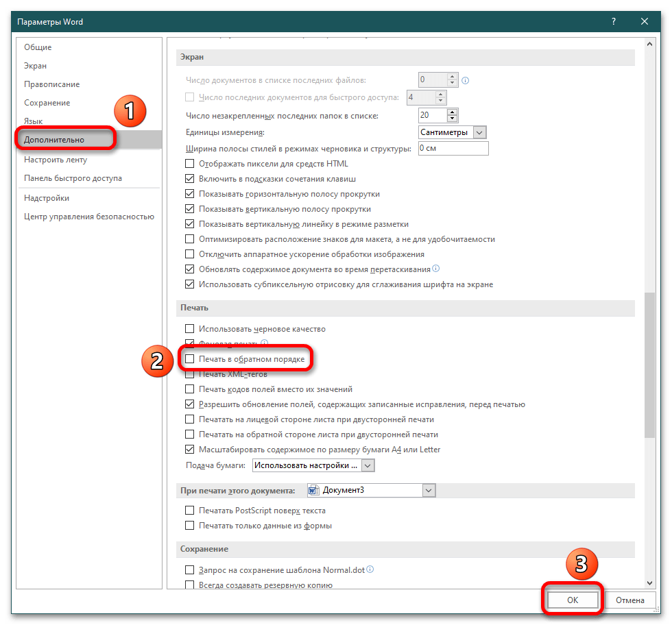The image size is (672, 625).
Task: Confirm settings with OK button
Action: [572, 600]
